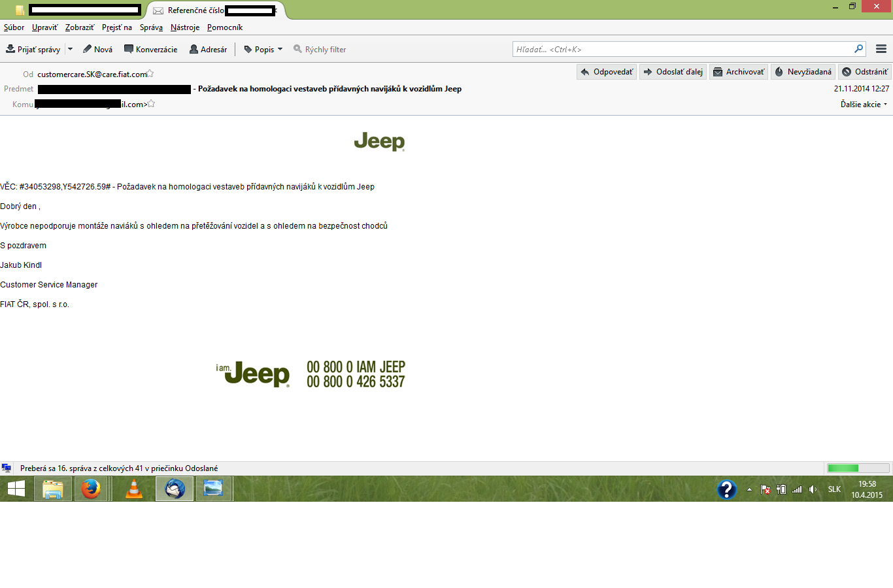Click the VĚC reference line in the email body
Viewport: 893px width, 588px height.
click(x=188, y=187)
